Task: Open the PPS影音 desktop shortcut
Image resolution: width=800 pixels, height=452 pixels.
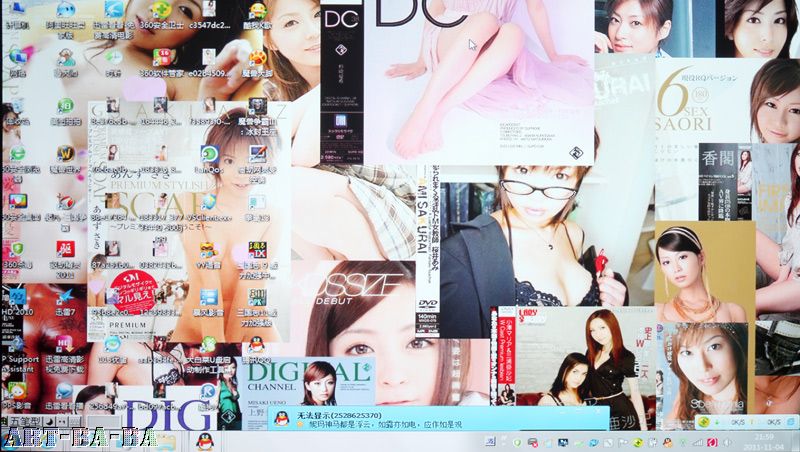Action: (17, 397)
